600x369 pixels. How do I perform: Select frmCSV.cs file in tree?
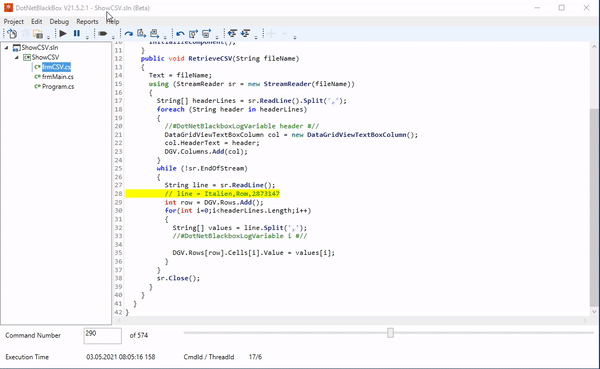click(56, 67)
